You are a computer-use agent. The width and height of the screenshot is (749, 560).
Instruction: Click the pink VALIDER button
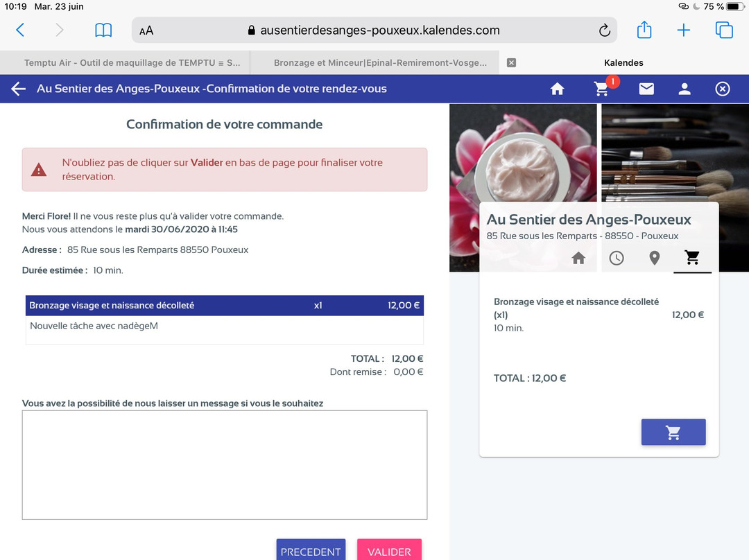pos(389,550)
